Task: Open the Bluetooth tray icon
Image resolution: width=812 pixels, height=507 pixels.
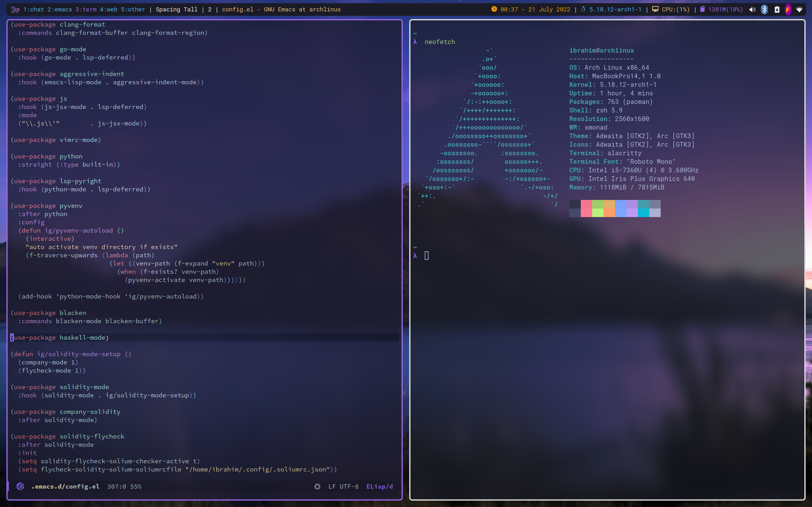Action: coord(764,10)
